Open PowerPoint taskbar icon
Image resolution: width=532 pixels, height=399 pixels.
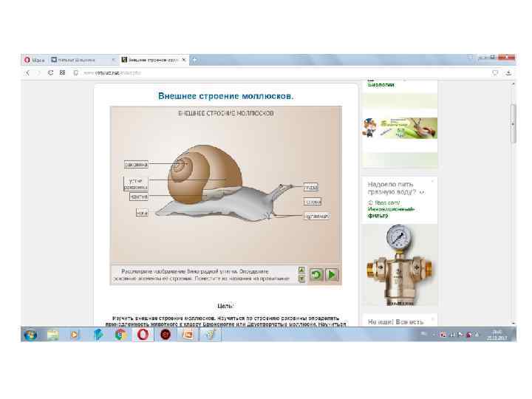(x=188, y=335)
